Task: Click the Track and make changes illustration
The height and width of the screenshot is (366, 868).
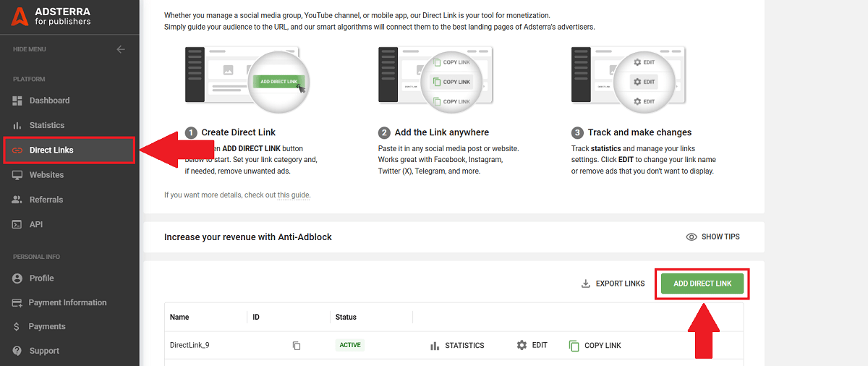Action: point(627,78)
